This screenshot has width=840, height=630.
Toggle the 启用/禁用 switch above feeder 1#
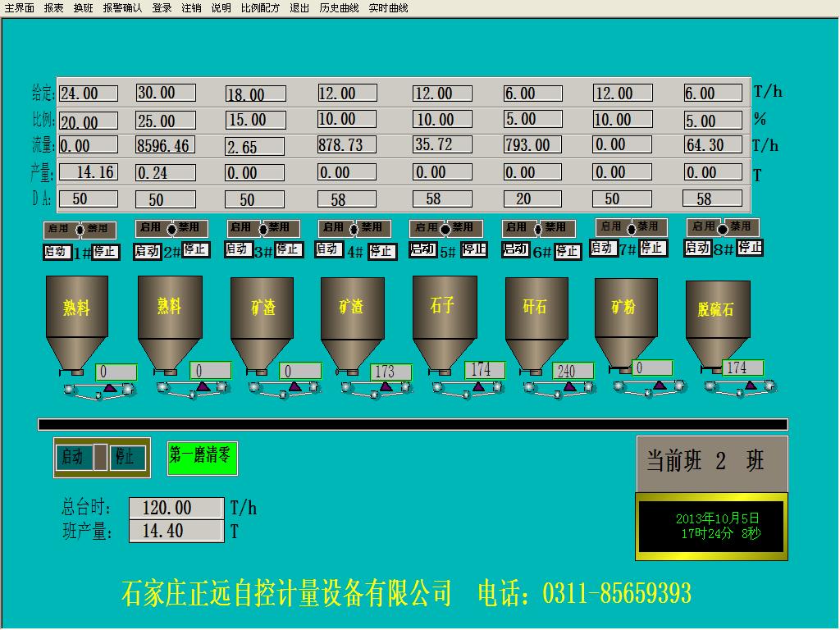coord(80,229)
